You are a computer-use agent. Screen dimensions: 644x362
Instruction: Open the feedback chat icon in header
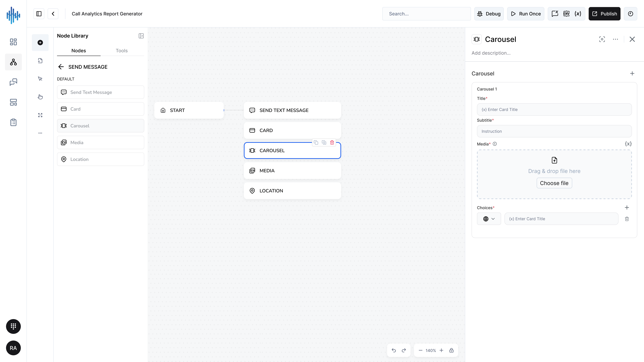pos(555,14)
